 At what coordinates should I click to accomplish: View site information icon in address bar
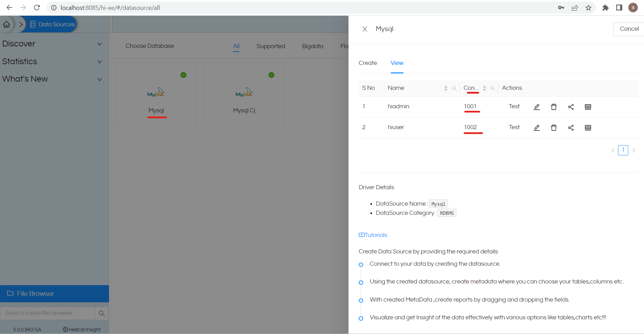(x=54, y=8)
